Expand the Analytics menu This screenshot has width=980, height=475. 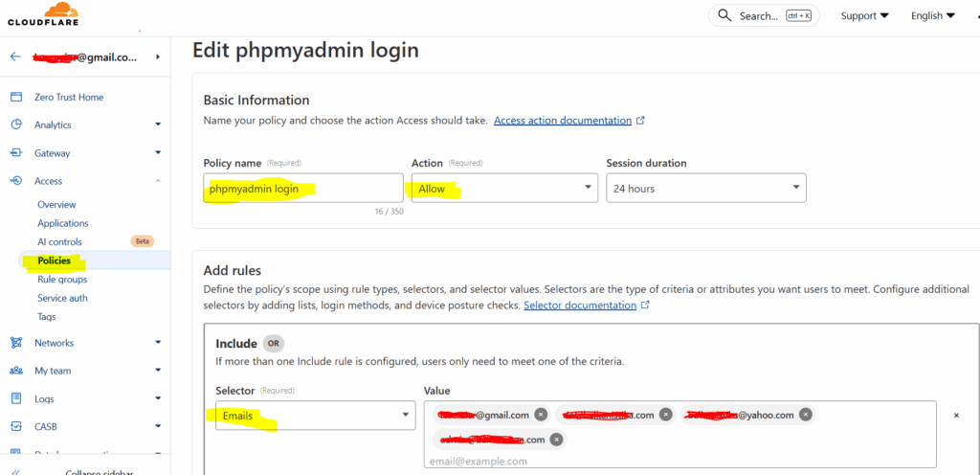158,124
